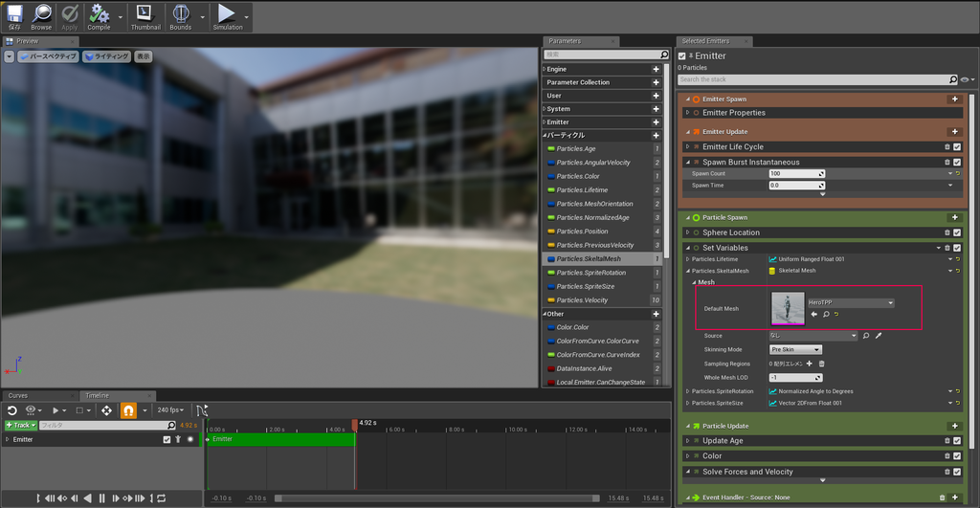Click the timeline transform move icon
This screenshot has width=980, height=508.
107,409
